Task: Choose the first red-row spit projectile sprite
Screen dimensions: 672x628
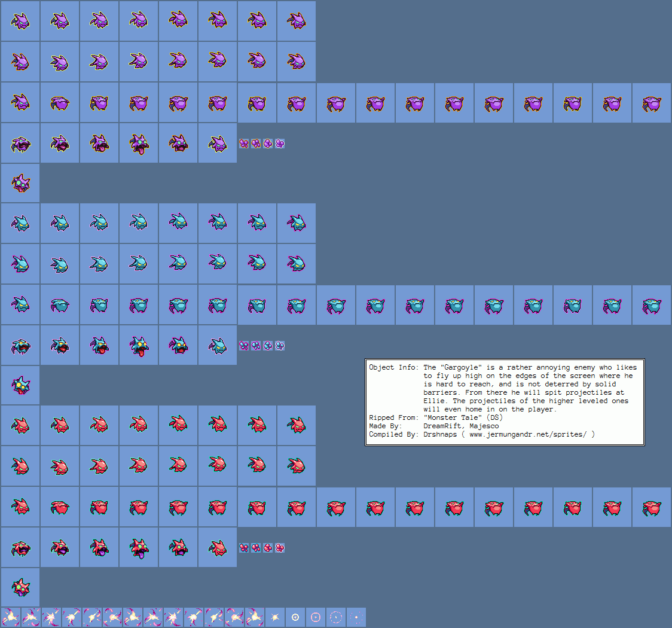Action: [x=244, y=548]
